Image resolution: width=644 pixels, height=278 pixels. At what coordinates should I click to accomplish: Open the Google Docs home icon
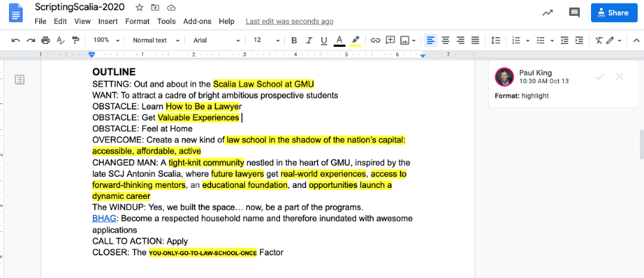pos(16,14)
